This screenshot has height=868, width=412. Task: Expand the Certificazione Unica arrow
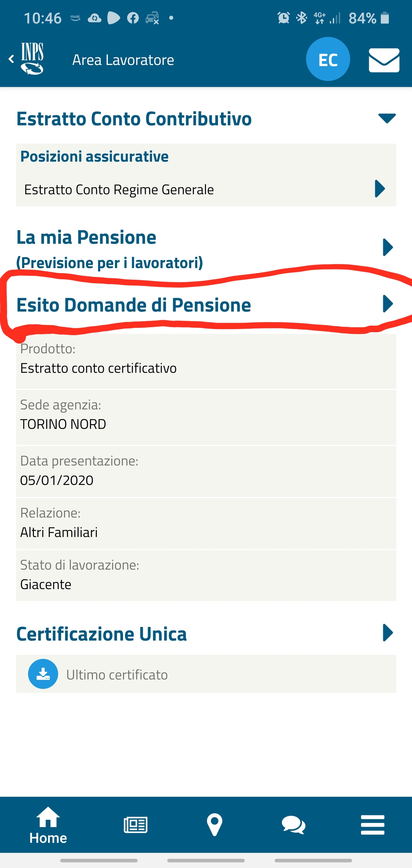coord(388,633)
